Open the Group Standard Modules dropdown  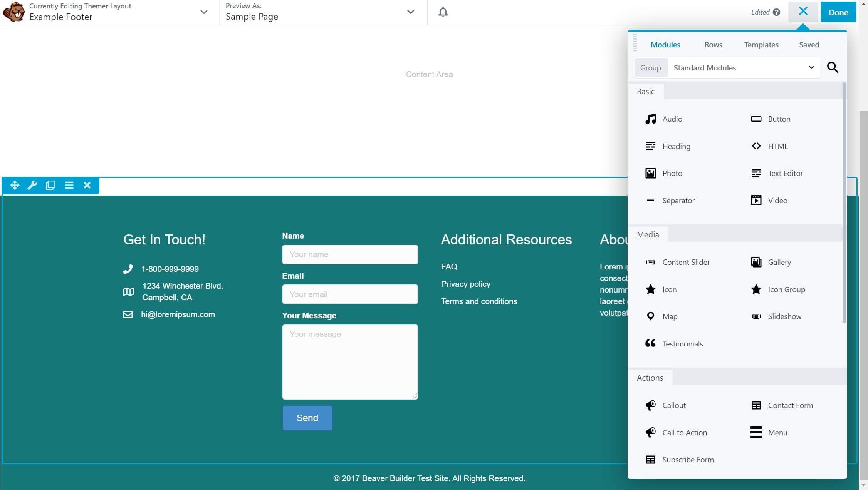[743, 67]
